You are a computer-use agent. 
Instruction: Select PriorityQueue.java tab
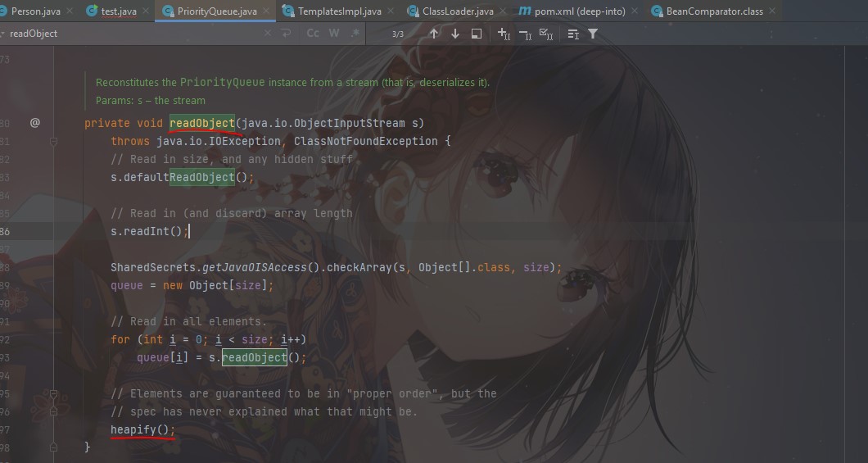click(216, 11)
